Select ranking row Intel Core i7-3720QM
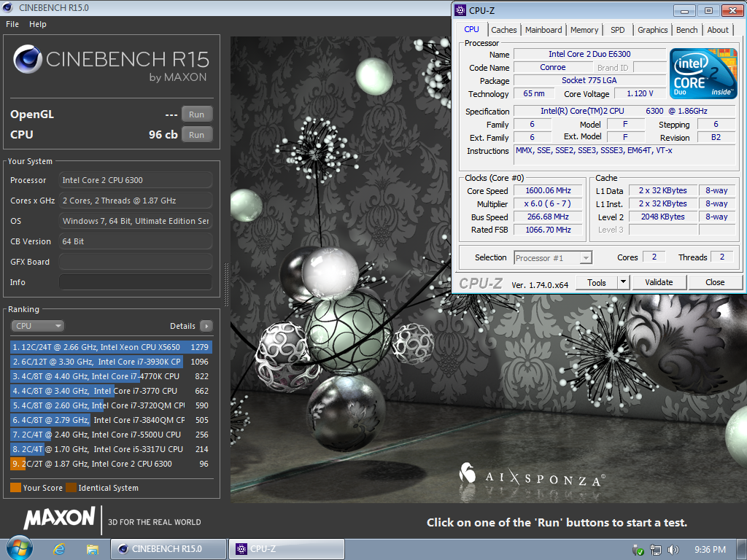Screen dimensions: 747x560 [111, 405]
